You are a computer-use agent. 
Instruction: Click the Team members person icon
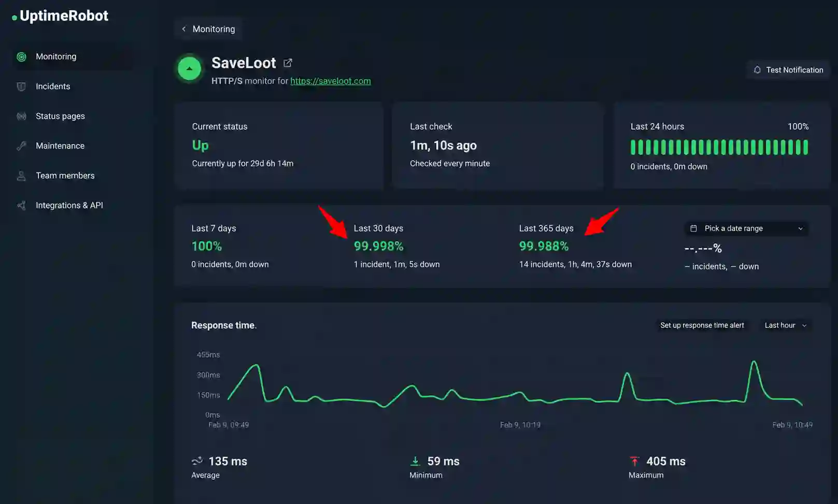(21, 176)
